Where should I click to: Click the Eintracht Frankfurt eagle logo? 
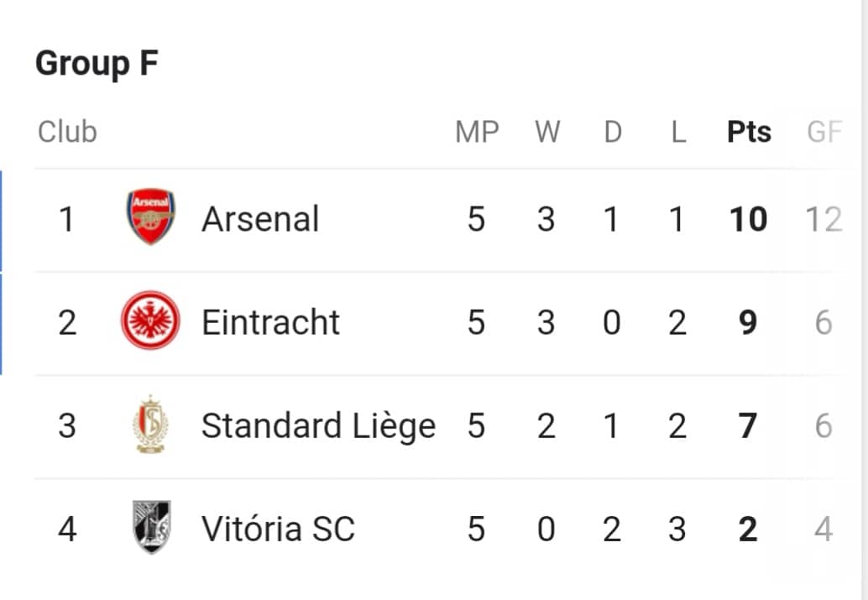click(x=150, y=320)
